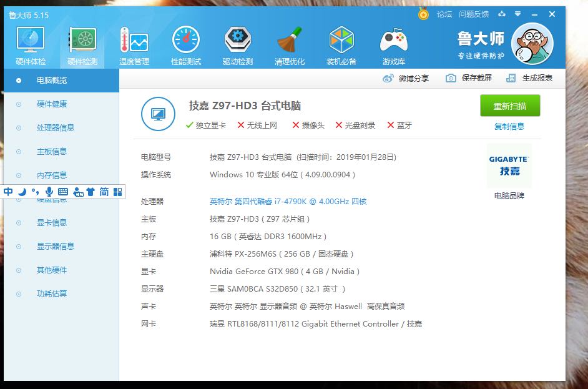Open the IME toolbox grid icon
The image size is (588, 389).
(x=118, y=192)
